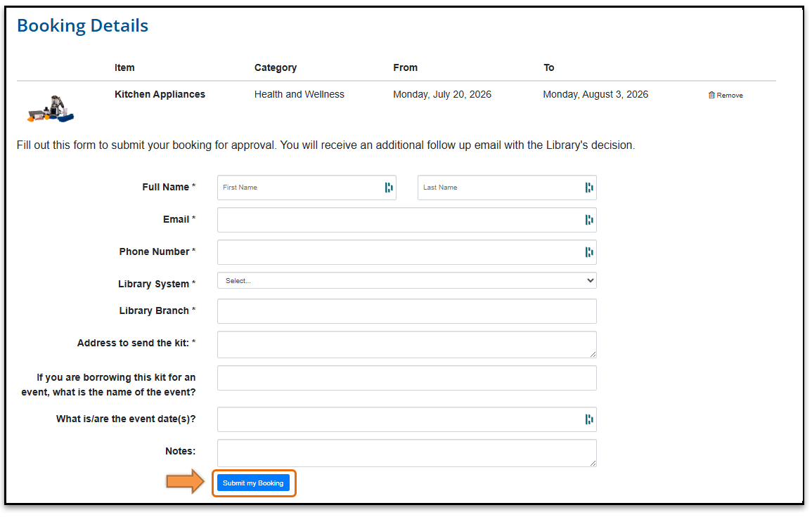The height and width of the screenshot is (517, 812).
Task: Click autofill icon in Phone Number field
Action: 589,252
